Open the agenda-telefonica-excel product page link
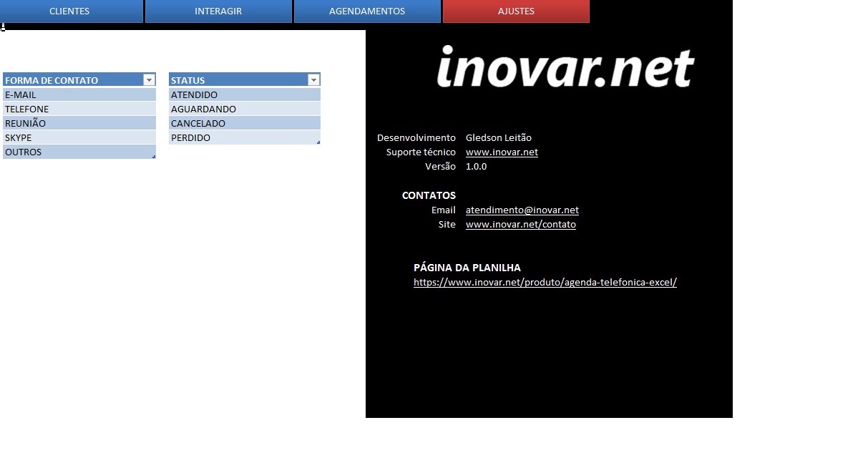Screen dimensions: 868x458 (545, 282)
